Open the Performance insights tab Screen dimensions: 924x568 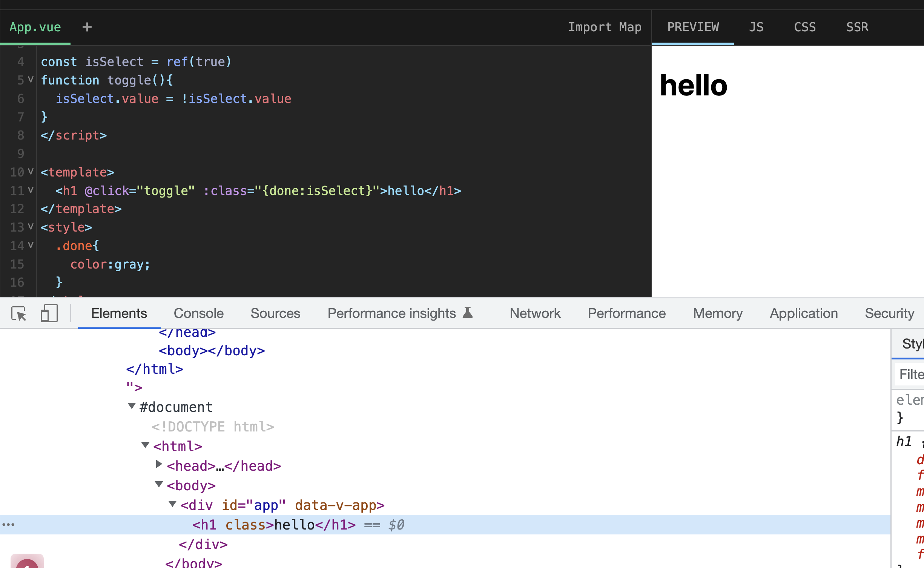pos(400,313)
